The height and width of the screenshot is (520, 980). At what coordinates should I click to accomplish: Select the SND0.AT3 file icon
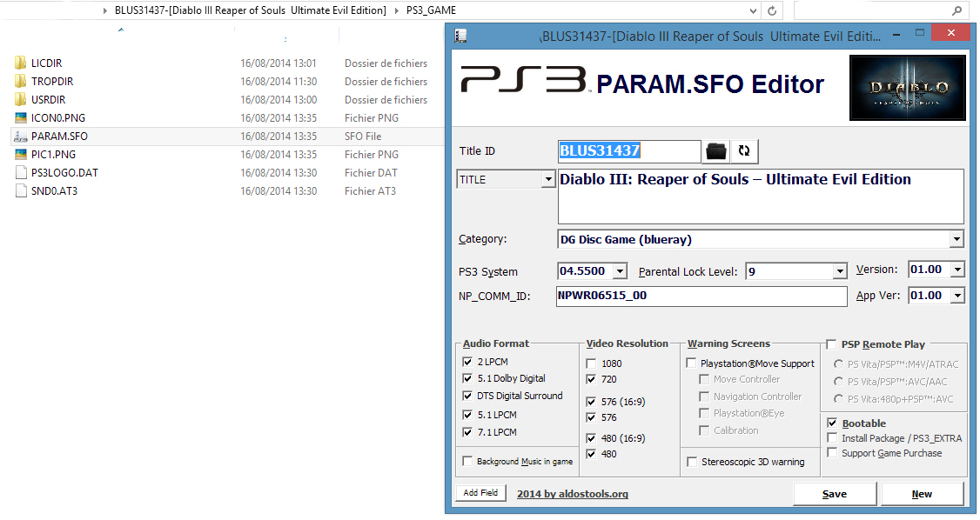tap(21, 191)
